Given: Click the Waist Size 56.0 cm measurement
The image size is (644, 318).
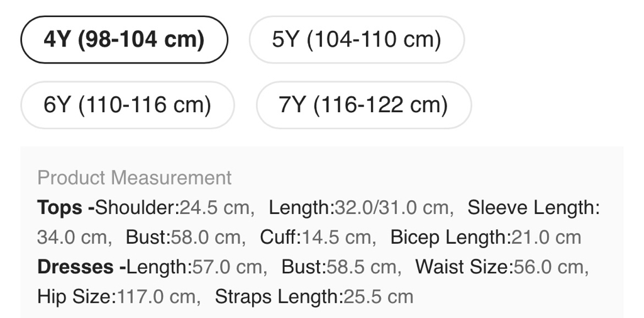Looking at the screenshot, I should click(x=501, y=266).
